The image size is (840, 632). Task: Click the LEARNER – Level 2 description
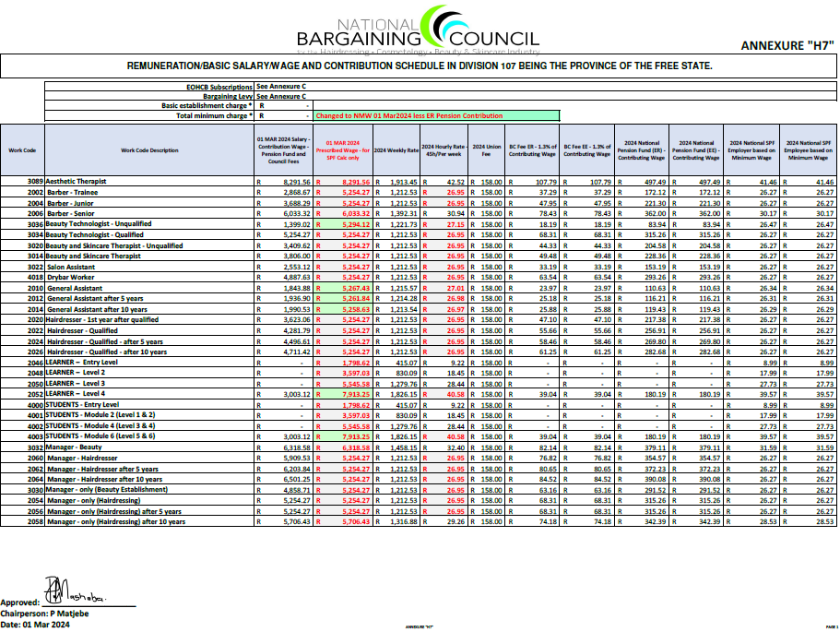click(x=75, y=372)
